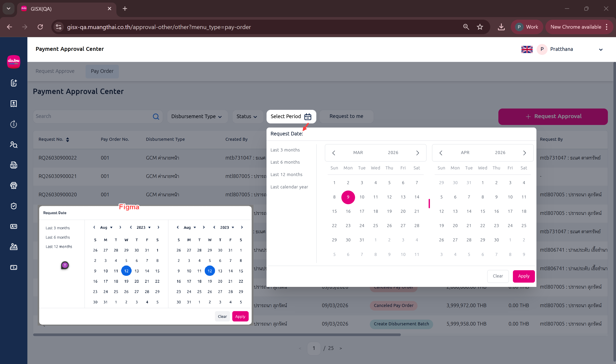Go to next month after APR

click(524, 153)
